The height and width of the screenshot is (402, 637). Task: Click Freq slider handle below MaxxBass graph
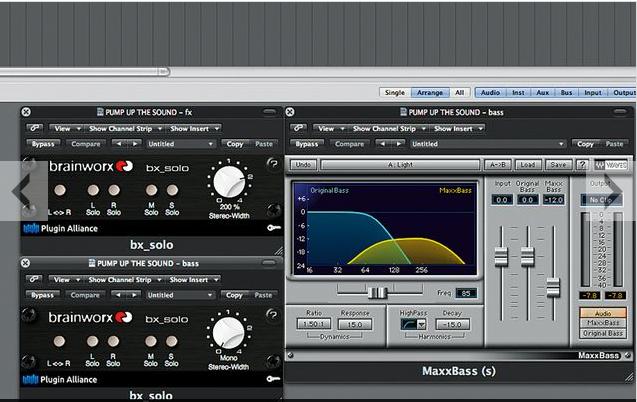377,292
